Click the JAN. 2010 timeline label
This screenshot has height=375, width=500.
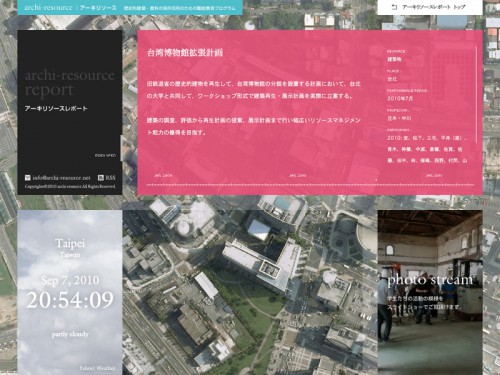pyautogui.click(x=297, y=175)
